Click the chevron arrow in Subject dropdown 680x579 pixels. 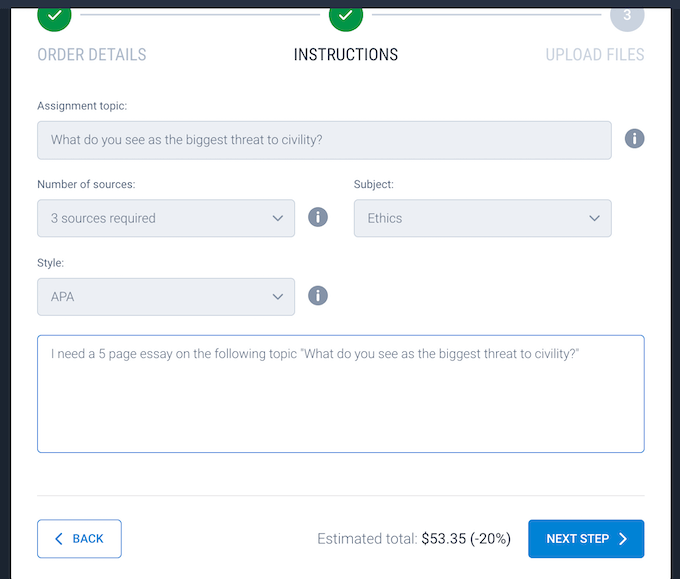594,218
